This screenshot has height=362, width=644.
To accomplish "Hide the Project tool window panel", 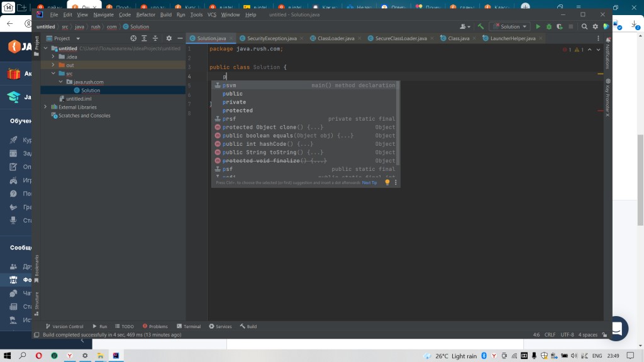I will point(180,38).
